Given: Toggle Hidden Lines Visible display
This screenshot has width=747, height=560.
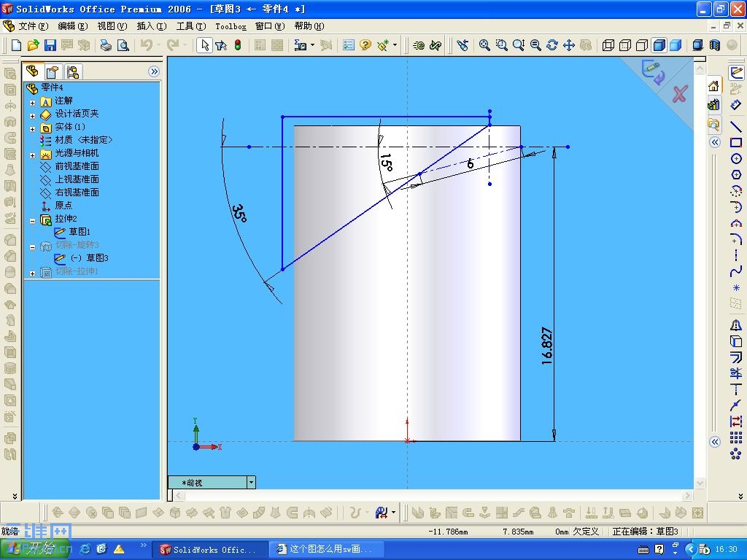Looking at the screenshot, I should point(625,45).
